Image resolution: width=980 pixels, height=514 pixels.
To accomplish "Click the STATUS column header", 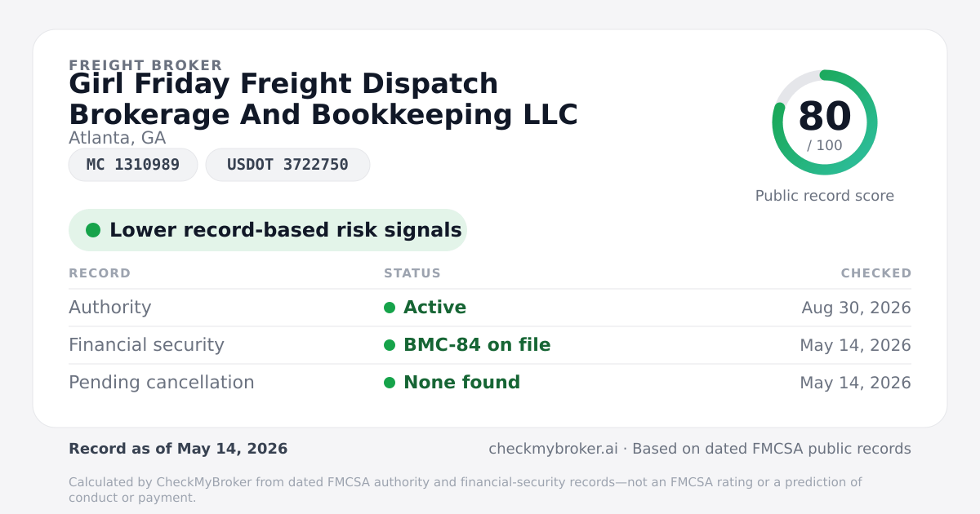I will [412, 273].
